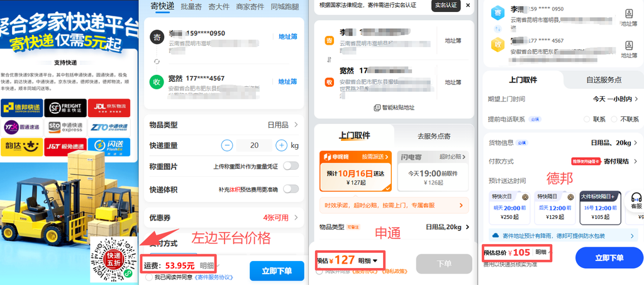Expand 期望上门时间 今天 一小时内
The image size is (644, 285).
click(563, 99)
